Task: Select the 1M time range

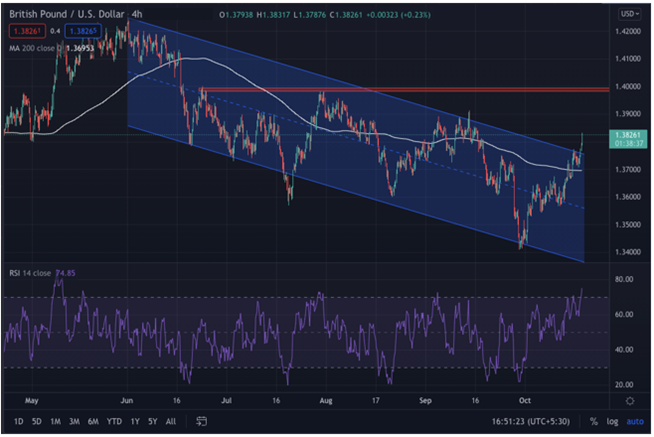Action: pyautogui.click(x=55, y=422)
